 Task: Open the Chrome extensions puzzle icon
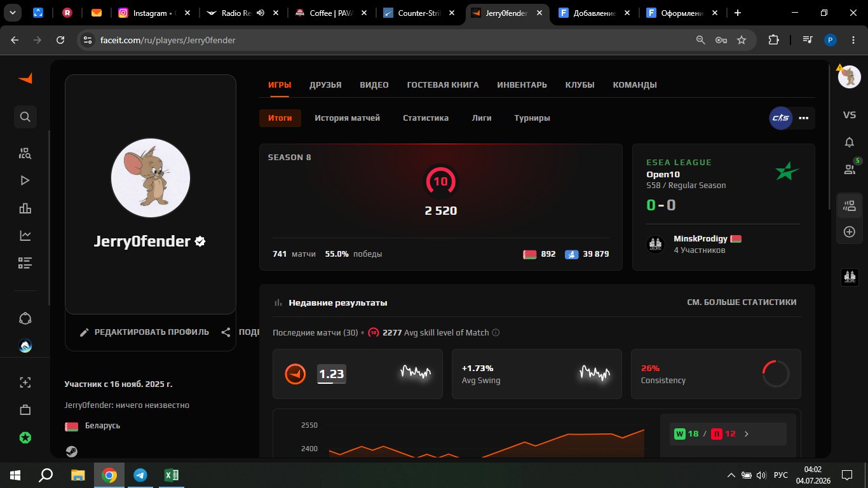773,39
